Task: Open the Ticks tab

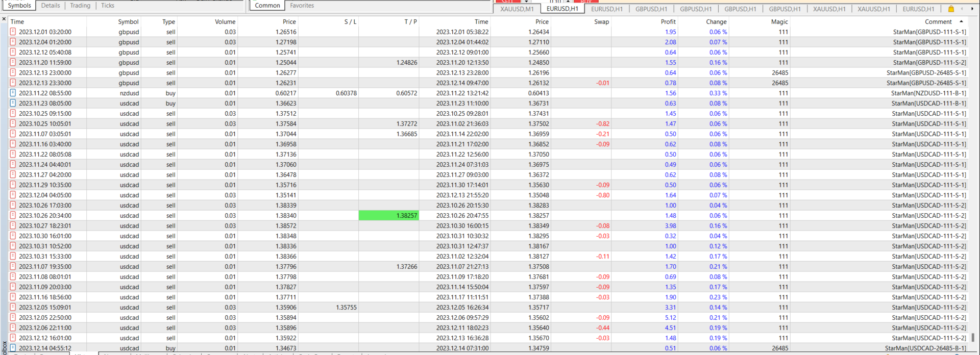Action: click(x=108, y=6)
